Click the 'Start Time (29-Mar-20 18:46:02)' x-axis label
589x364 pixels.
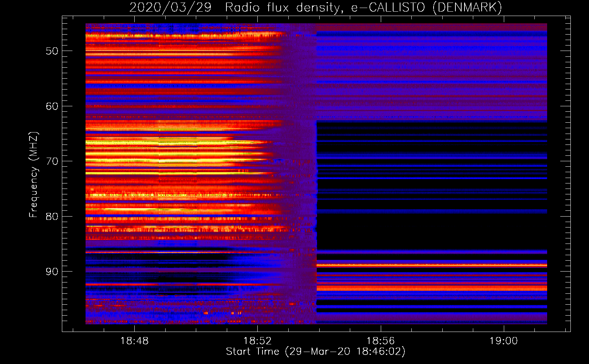(x=316, y=352)
